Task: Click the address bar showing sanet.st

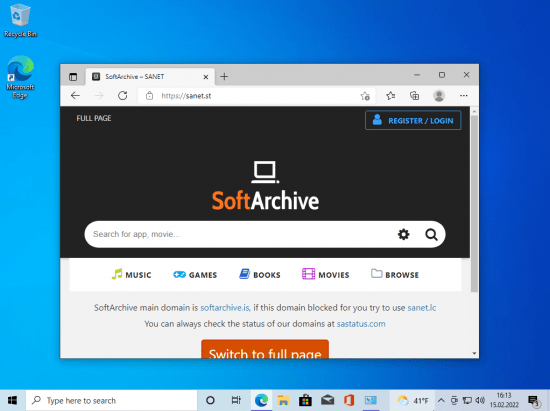Action: coord(257,96)
